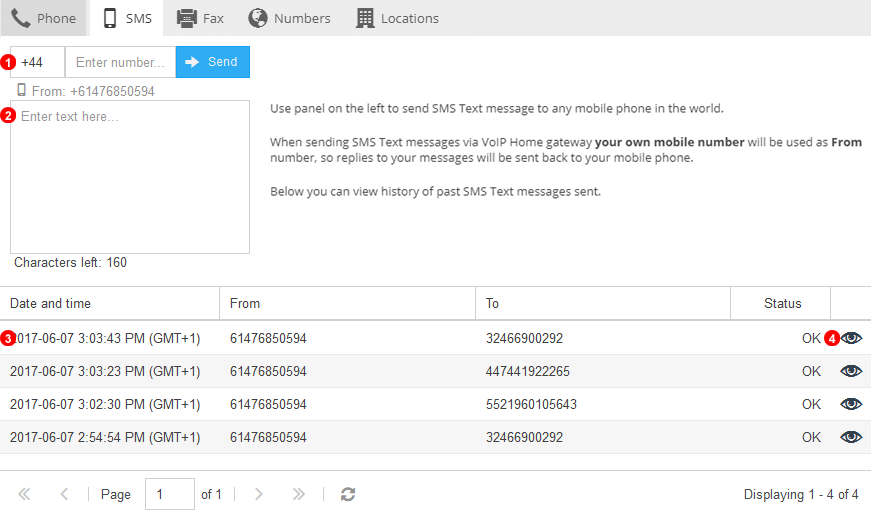The height and width of the screenshot is (516, 871).
Task: Open the Fax tab
Action: coord(200,18)
